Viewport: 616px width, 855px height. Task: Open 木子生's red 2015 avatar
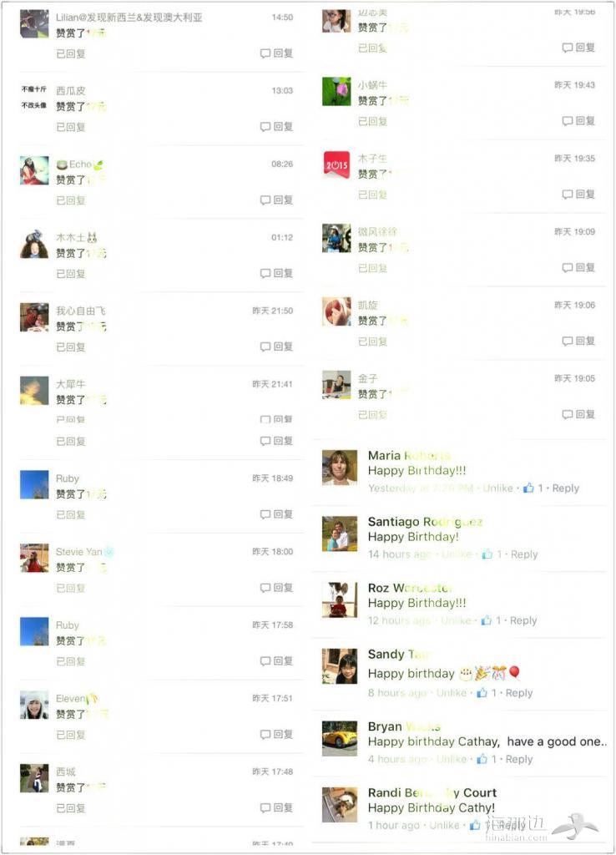pos(336,164)
